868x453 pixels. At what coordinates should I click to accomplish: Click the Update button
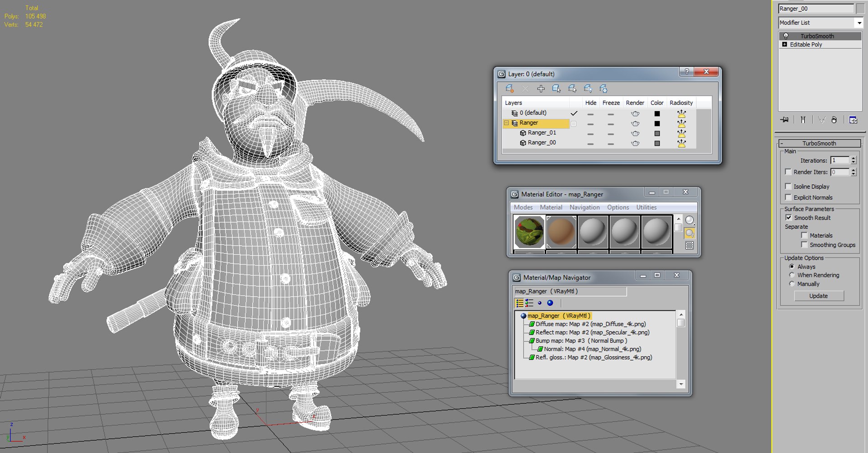(819, 296)
